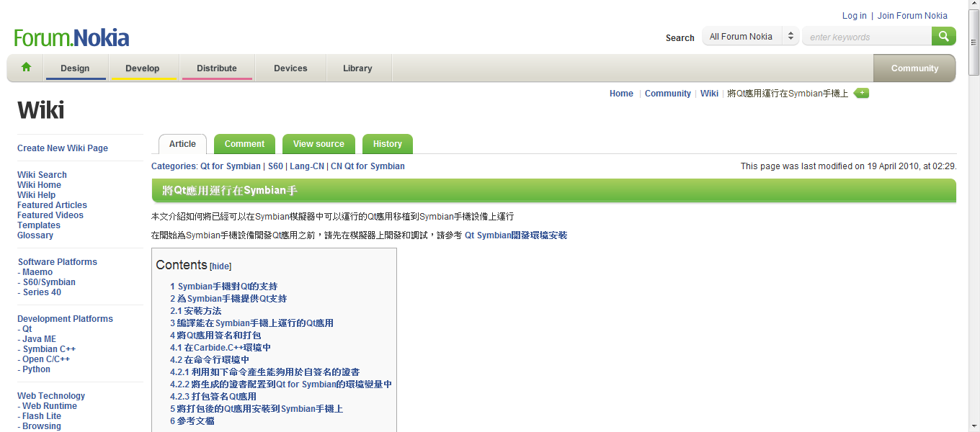
Task: Click Wiki in the breadcrumb
Action: coord(710,94)
